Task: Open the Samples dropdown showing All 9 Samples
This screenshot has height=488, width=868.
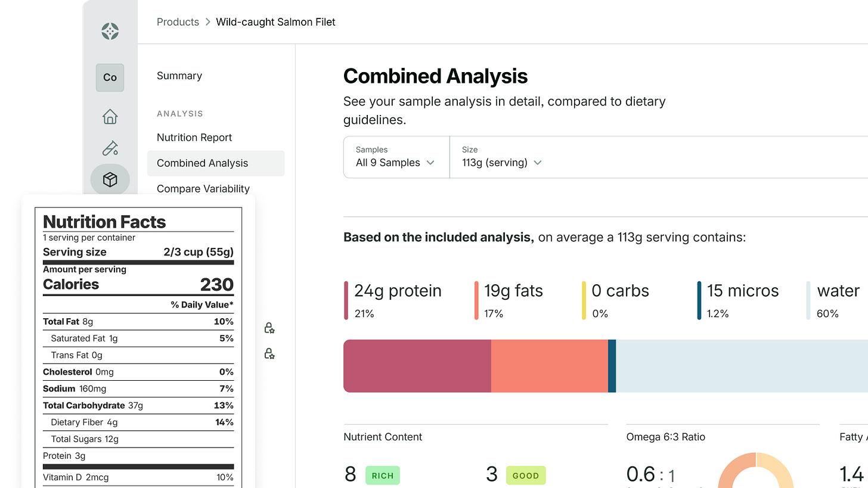Action: (395, 162)
